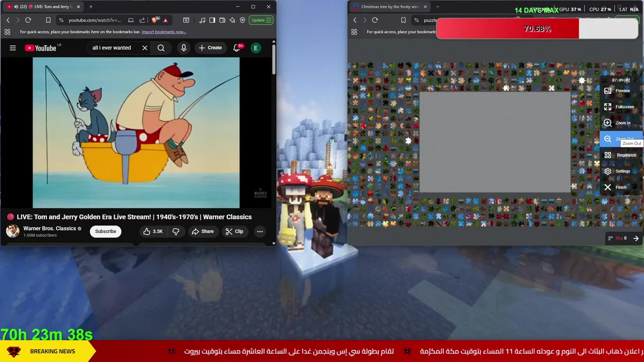Share the Tom and Jerry live stream
The image size is (644, 362).
point(202,231)
